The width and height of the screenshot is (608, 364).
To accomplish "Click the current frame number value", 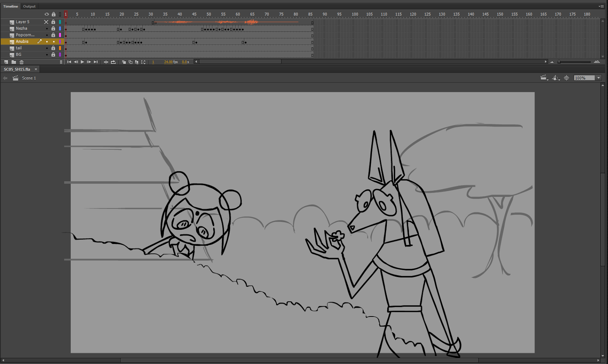I will (153, 62).
